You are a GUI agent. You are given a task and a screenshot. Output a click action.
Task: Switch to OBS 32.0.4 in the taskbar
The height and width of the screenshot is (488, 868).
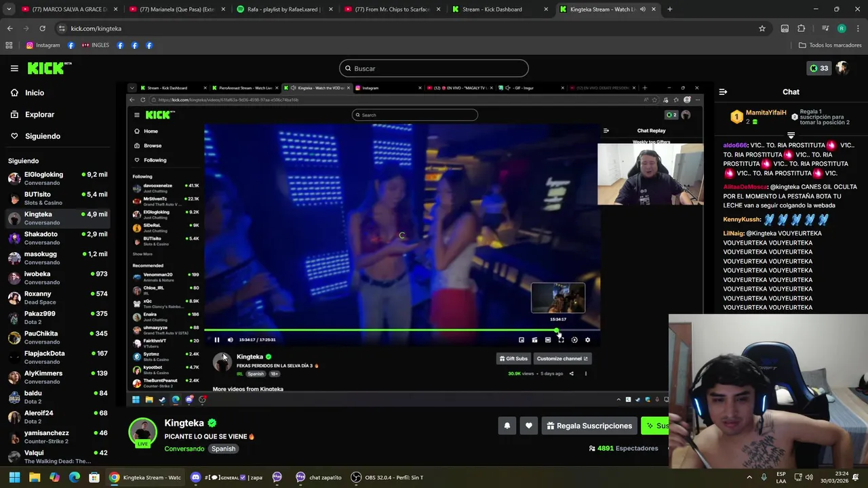[x=388, y=477]
